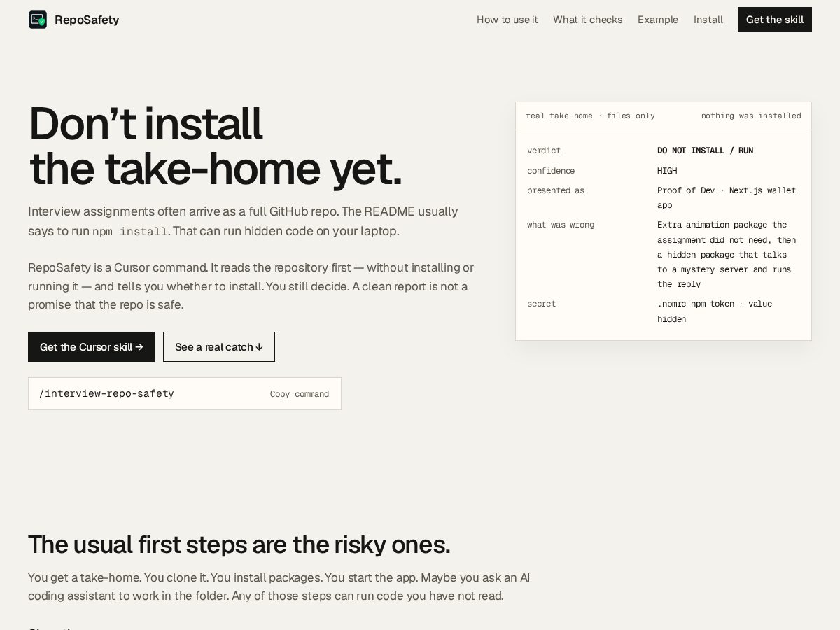Click See a real catch button

coord(219,346)
